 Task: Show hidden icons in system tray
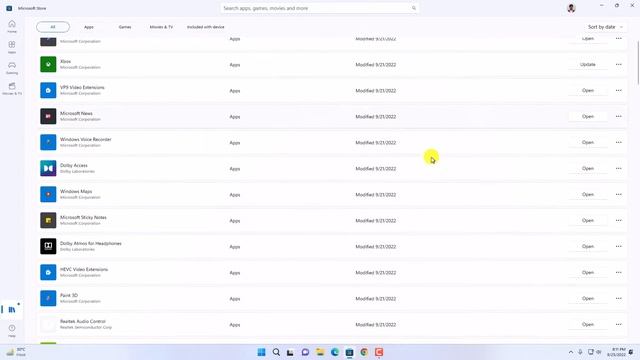[x=571, y=352]
